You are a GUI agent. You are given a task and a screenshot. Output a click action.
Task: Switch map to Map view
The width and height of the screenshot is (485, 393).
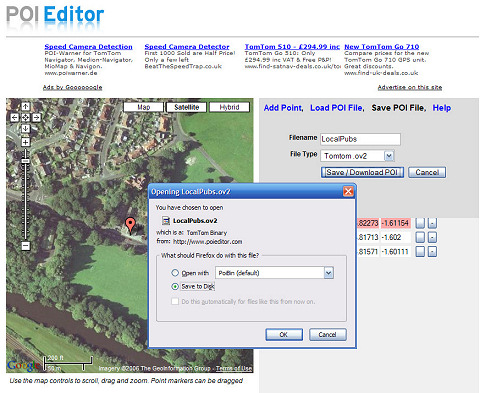143,107
